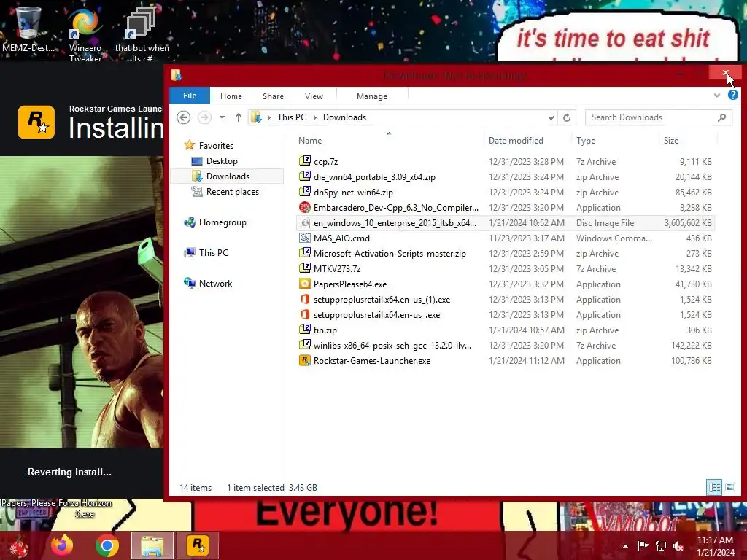Click the network tray icon

pos(661,546)
